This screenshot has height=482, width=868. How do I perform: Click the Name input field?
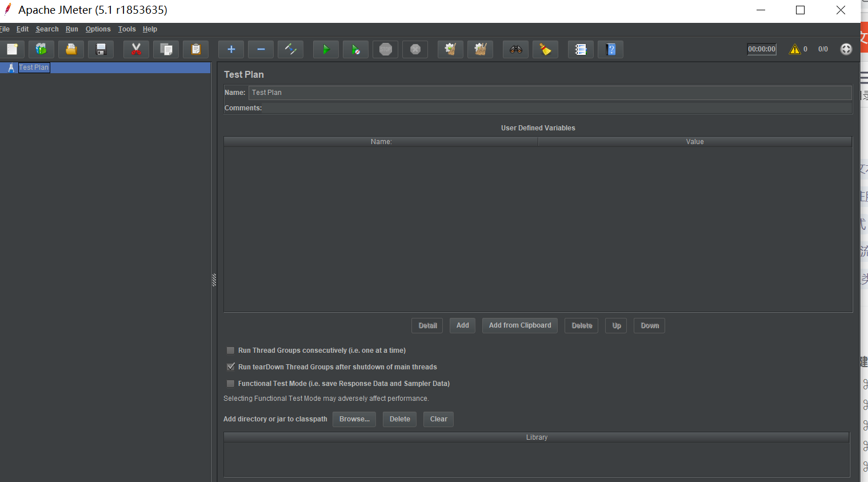coord(550,93)
